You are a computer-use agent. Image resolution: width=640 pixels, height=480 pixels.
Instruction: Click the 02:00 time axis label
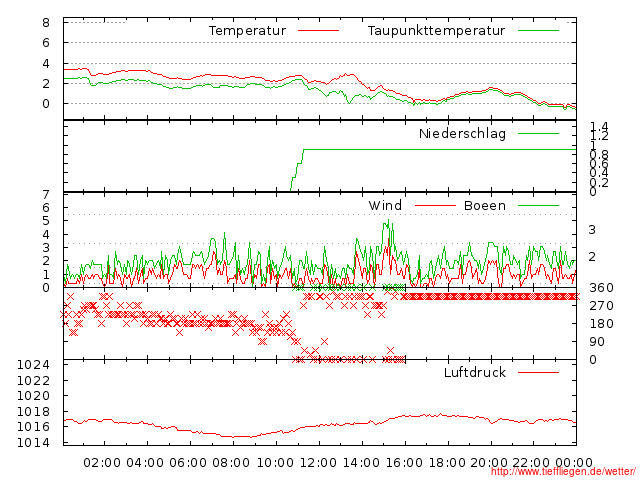[x=102, y=462]
